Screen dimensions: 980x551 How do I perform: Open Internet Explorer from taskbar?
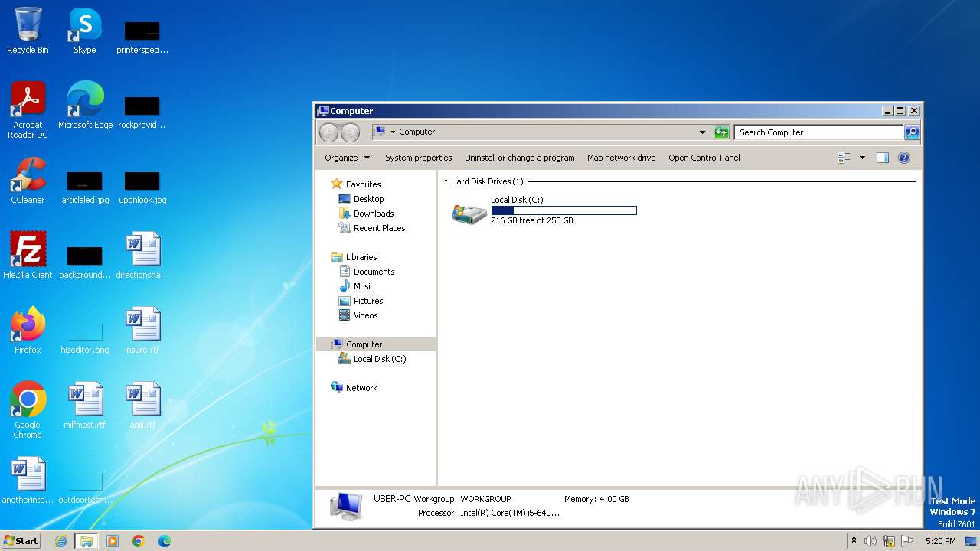[61, 541]
